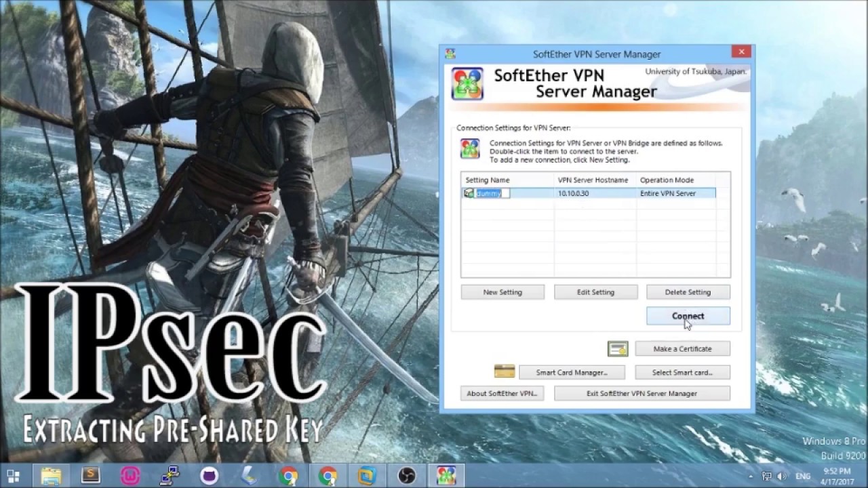Open the PuTTY taskbar icon
The height and width of the screenshot is (488, 868).
tap(170, 476)
